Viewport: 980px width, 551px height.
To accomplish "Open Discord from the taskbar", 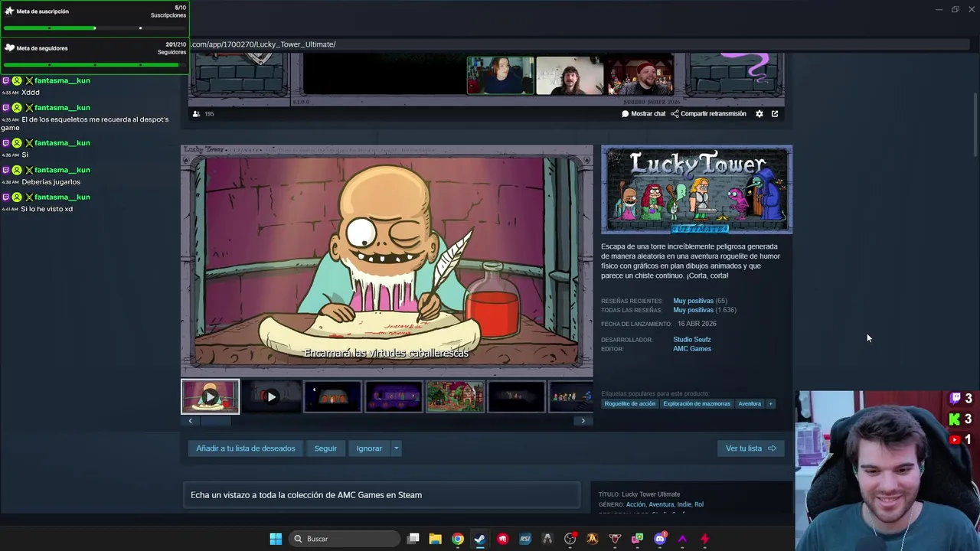I will coord(660,539).
